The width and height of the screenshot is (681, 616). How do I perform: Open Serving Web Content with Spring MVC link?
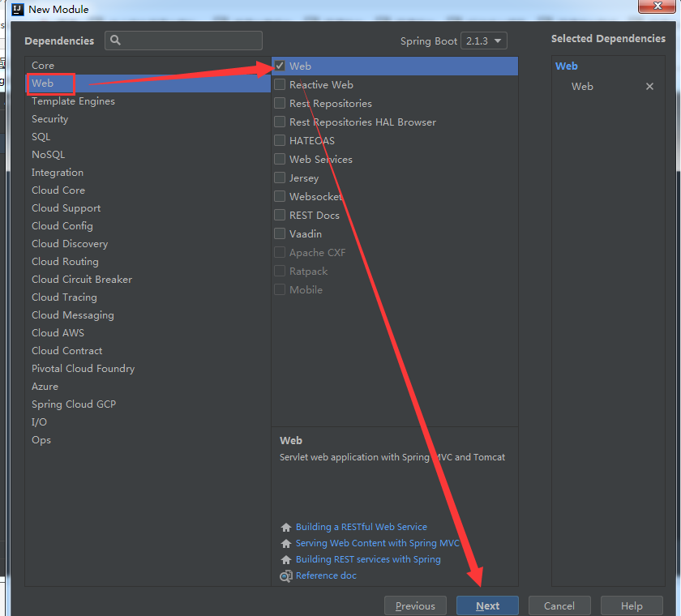coord(378,543)
